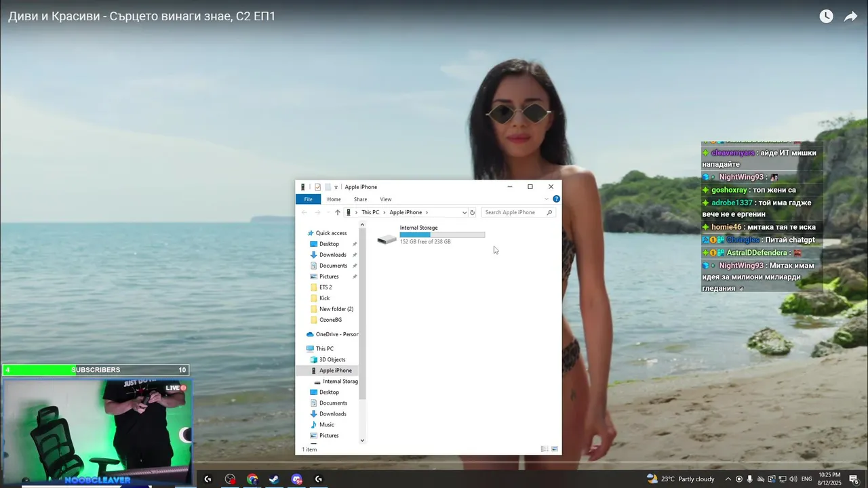The height and width of the screenshot is (488, 868).
Task: Click chat username adrobe1337
Action: pos(732,203)
